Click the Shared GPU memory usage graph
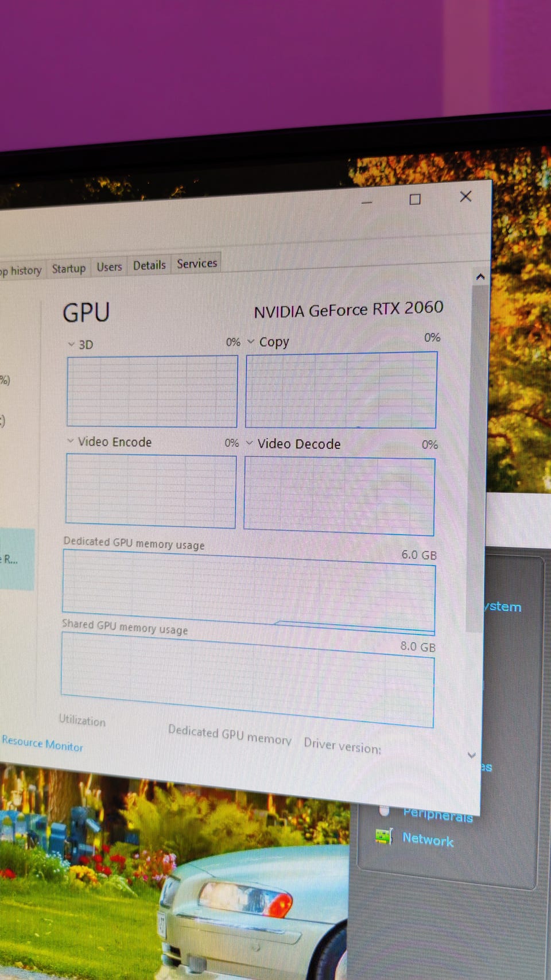 click(x=247, y=680)
